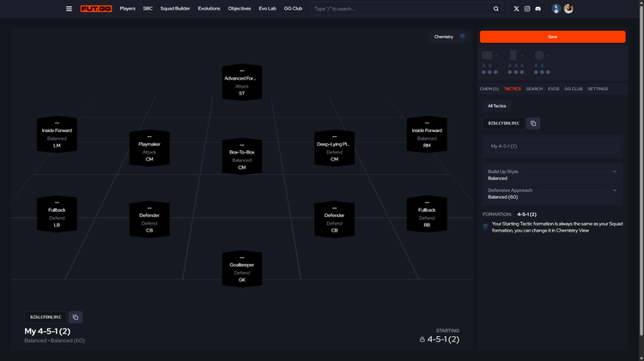This screenshot has height=361, width=644.
Task: Click the All Tactics button
Action: point(497,106)
